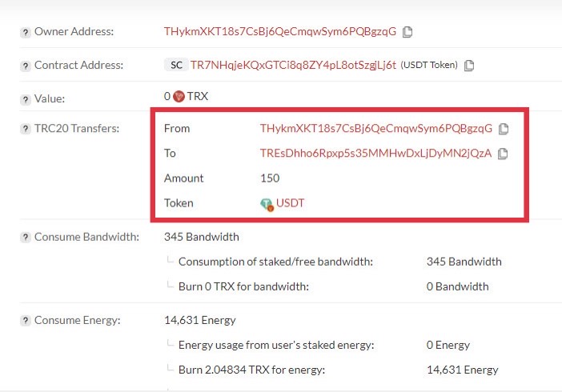Click the 14,631 Energy value

click(x=199, y=320)
